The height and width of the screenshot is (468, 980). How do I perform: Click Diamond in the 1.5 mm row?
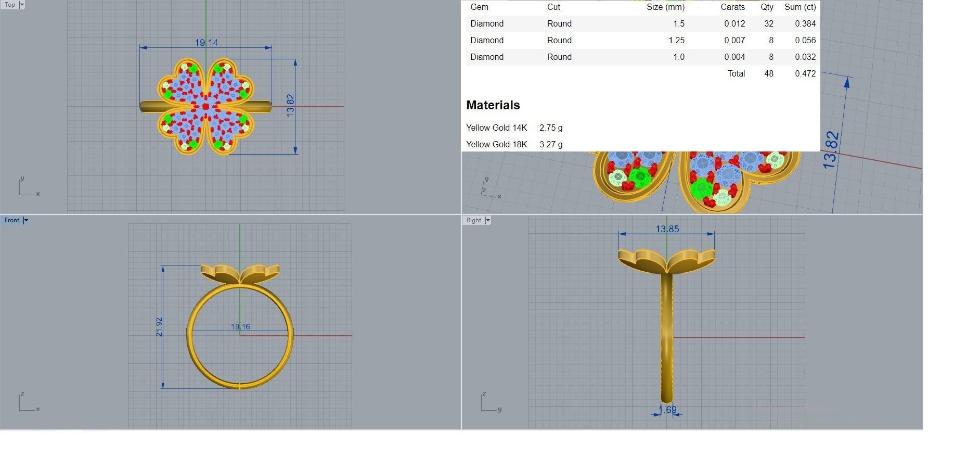(x=487, y=24)
